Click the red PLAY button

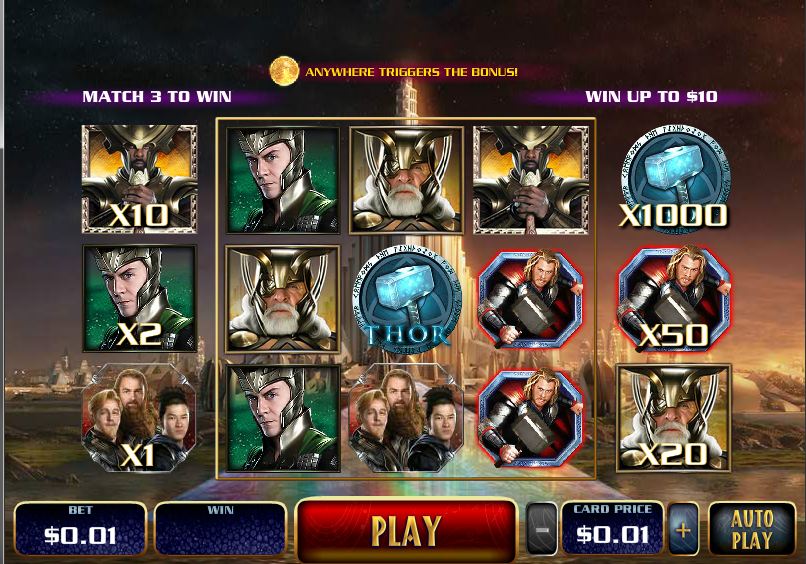tap(407, 530)
